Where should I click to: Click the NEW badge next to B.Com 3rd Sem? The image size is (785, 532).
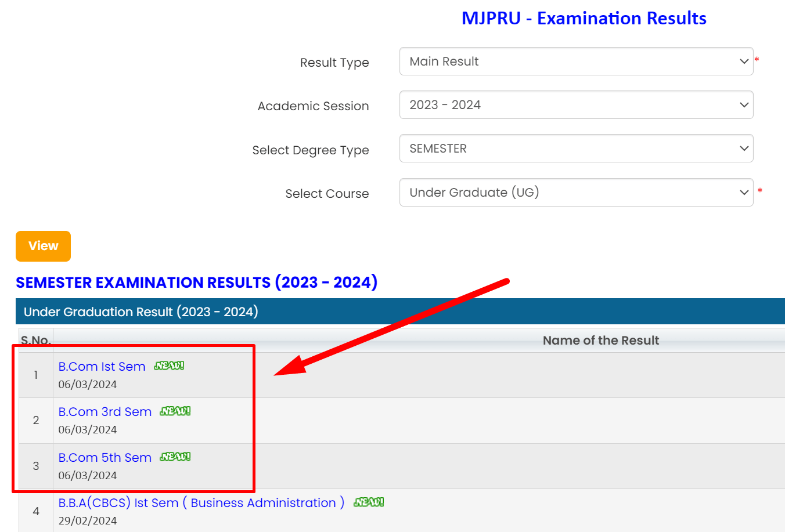[x=175, y=411]
